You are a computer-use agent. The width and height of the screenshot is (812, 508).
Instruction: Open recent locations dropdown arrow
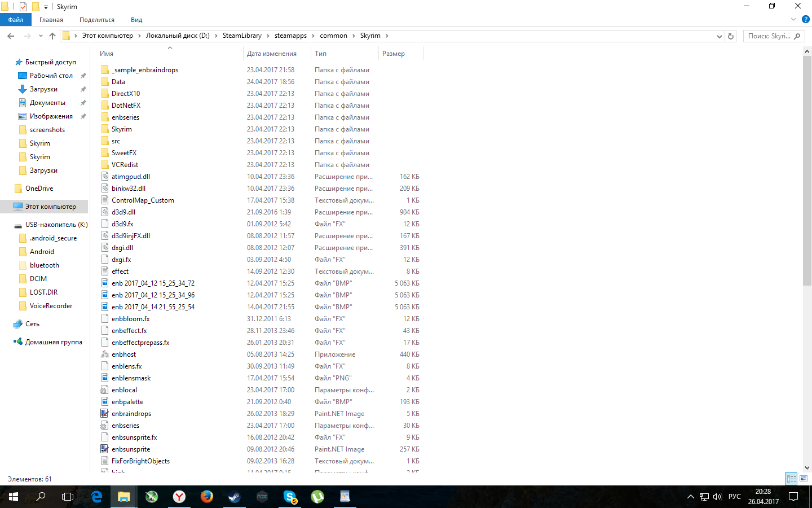[41, 36]
